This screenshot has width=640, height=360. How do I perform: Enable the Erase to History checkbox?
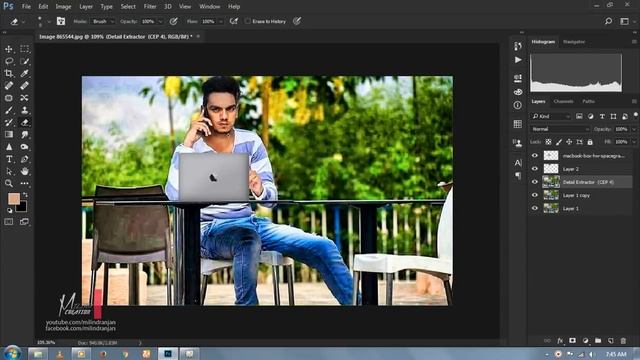point(248,21)
